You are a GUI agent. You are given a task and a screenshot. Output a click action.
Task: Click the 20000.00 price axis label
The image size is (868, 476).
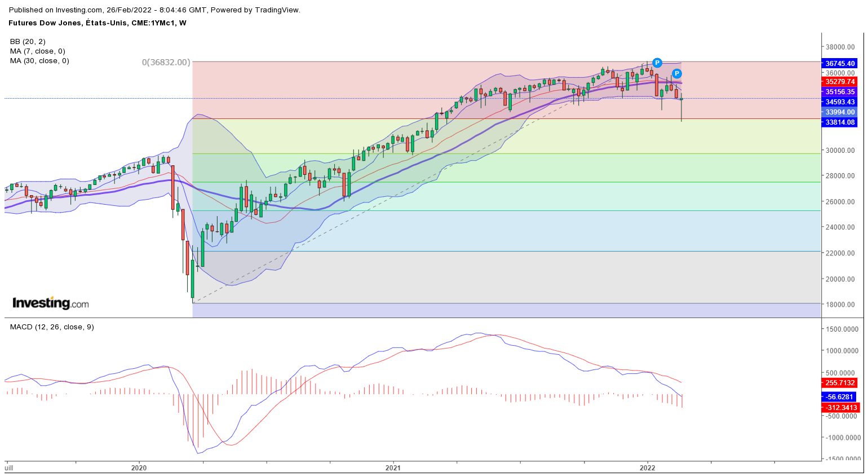click(840, 279)
